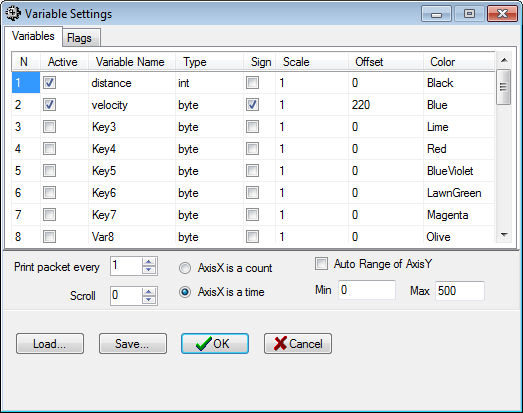Select AxisX is a count radio button

pos(185,268)
